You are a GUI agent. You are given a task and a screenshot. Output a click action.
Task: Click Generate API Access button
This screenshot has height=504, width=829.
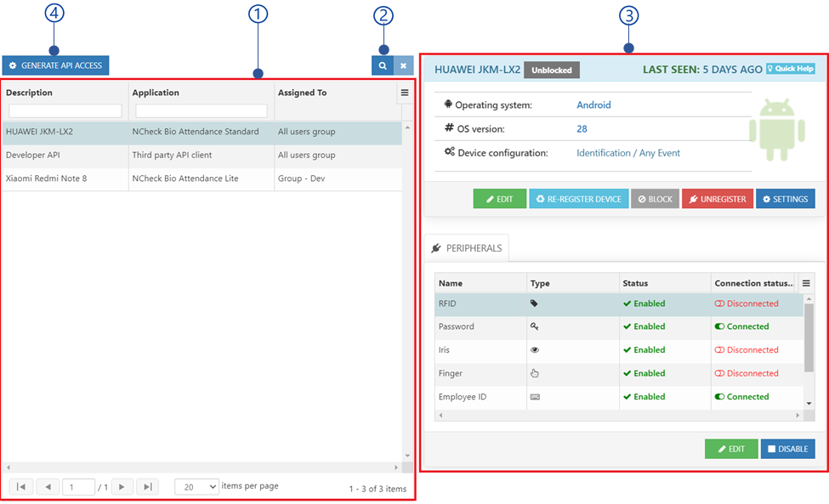[x=55, y=65]
